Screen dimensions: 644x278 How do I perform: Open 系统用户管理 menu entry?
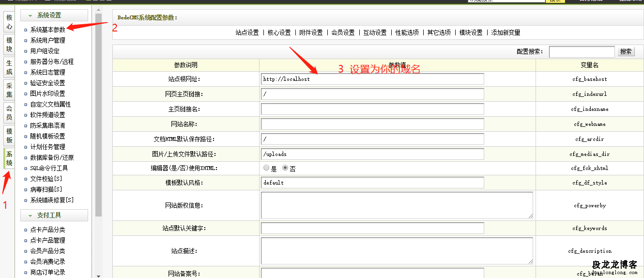[x=47, y=40]
